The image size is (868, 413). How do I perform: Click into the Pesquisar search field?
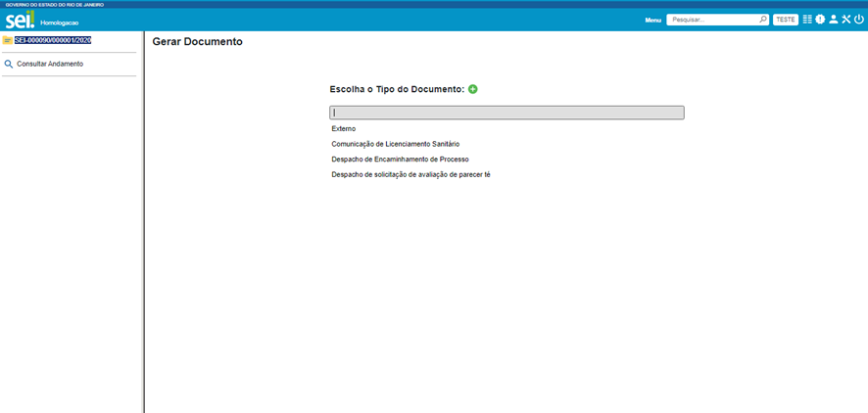(x=712, y=20)
